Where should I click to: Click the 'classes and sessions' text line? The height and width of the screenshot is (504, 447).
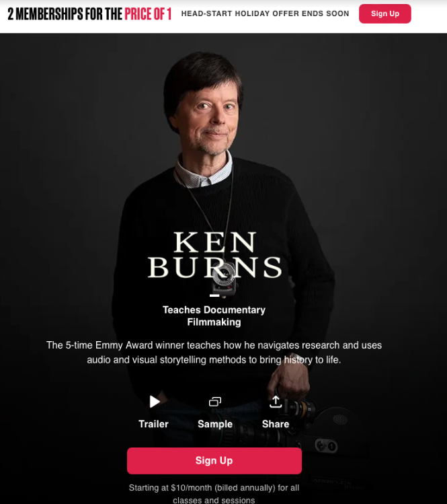point(214,500)
